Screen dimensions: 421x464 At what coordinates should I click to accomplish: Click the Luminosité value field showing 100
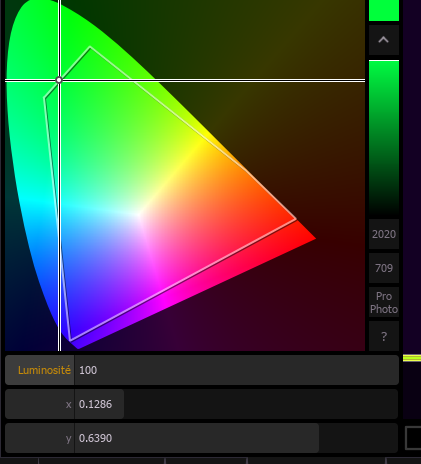point(236,370)
